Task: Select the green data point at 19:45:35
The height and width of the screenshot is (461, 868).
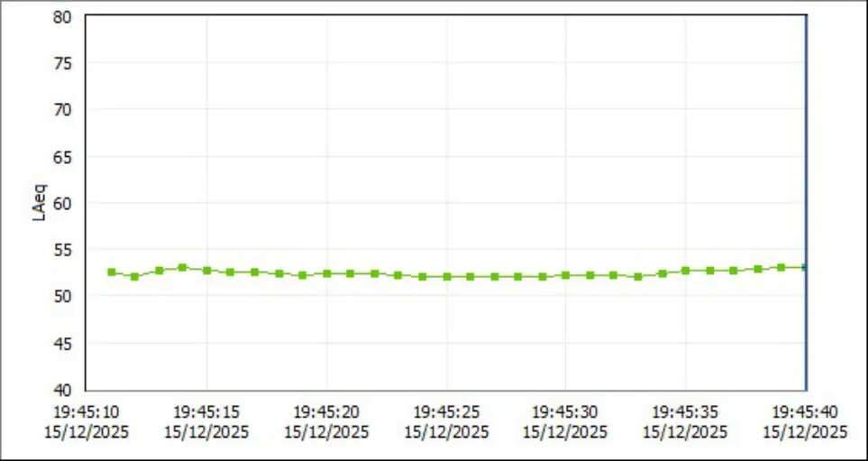Action: click(685, 271)
